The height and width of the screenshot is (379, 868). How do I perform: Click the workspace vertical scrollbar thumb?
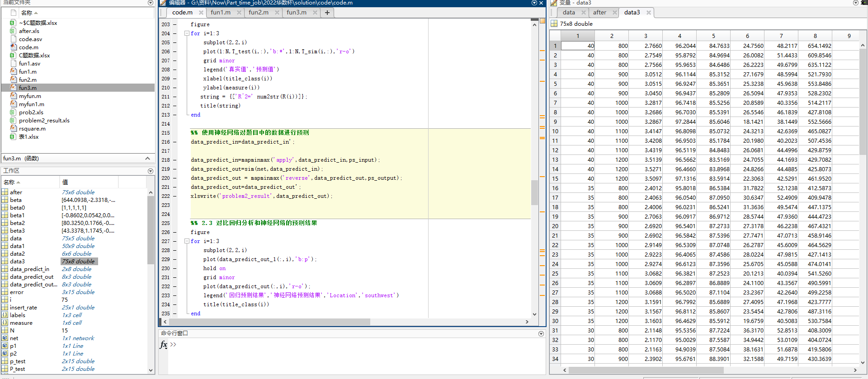(x=151, y=229)
